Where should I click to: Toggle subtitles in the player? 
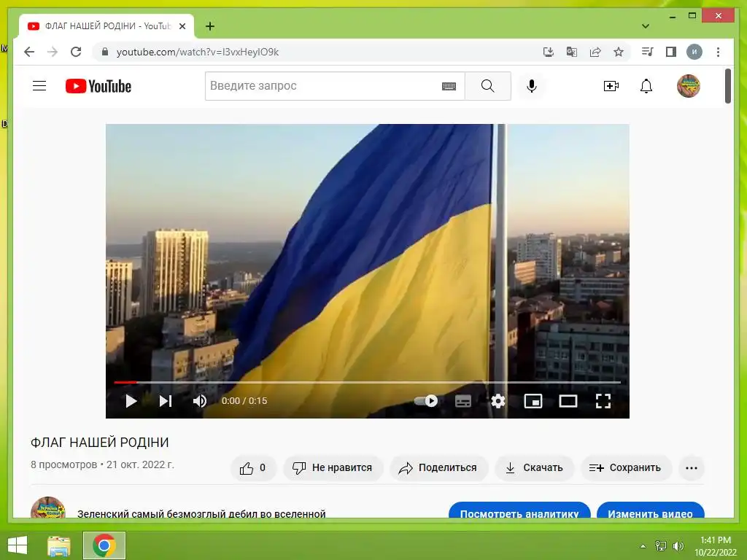tap(463, 401)
